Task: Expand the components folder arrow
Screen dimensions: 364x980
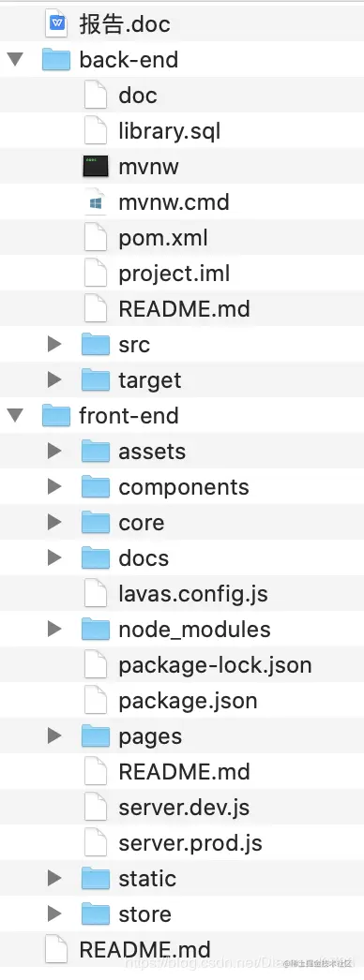Action: (55, 487)
